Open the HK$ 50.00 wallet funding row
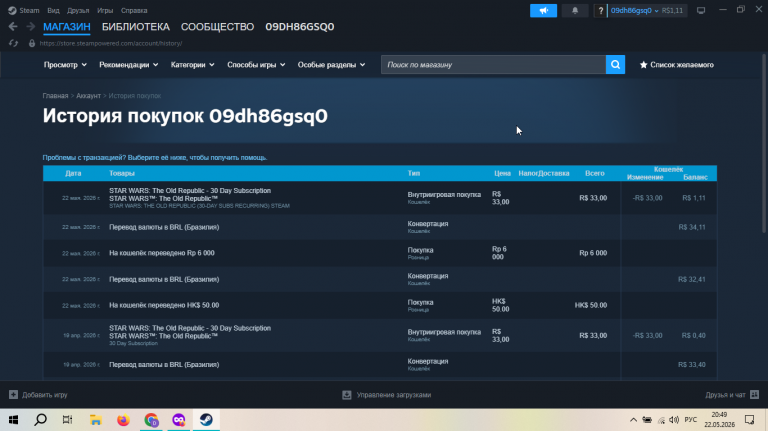This screenshot has width=768, height=431. pos(380,305)
